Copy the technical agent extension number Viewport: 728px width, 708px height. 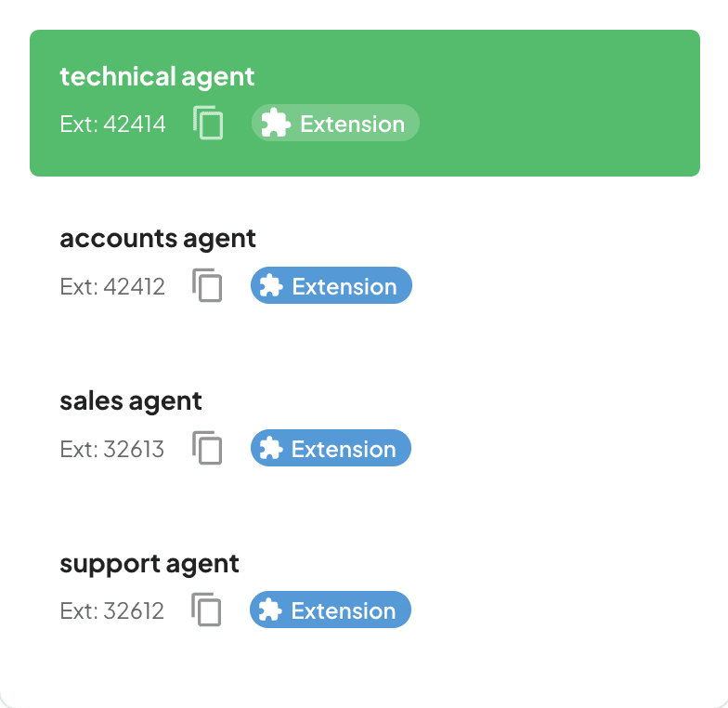209,124
